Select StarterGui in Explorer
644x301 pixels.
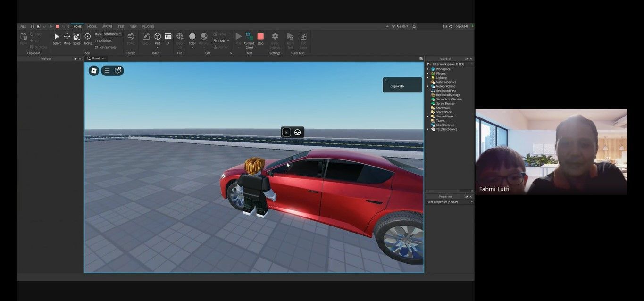[443, 108]
